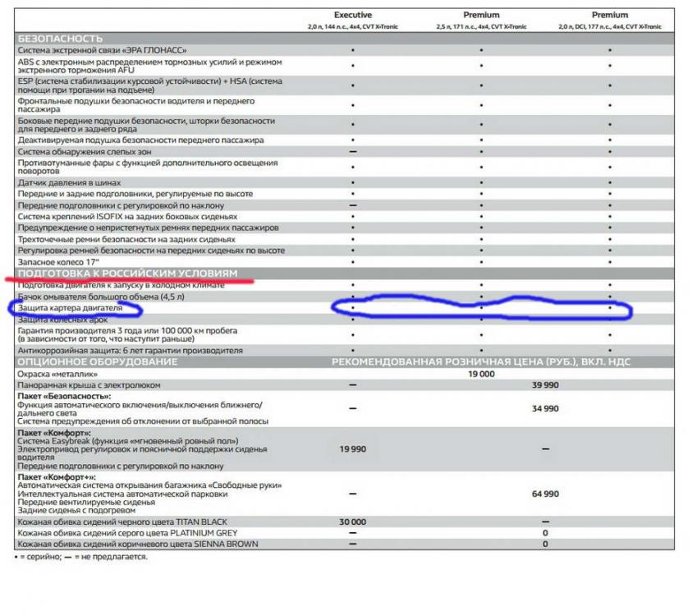Select the "Защита колесных арок" row label
The image size is (697, 616).
coord(62,319)
